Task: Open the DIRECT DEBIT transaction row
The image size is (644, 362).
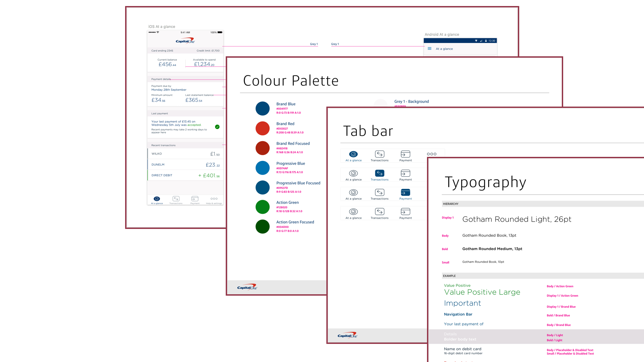Action: (185, 175)
